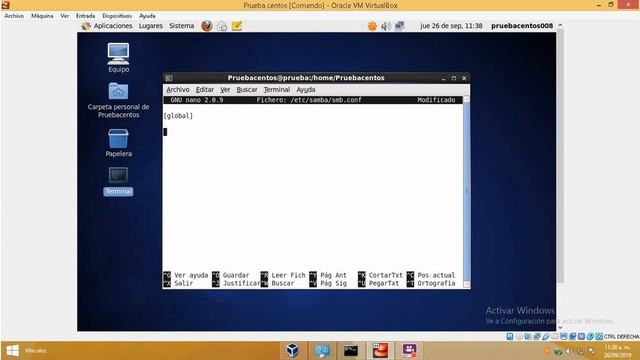Click the network connection icon in GNOME panel

coord(399,26)
